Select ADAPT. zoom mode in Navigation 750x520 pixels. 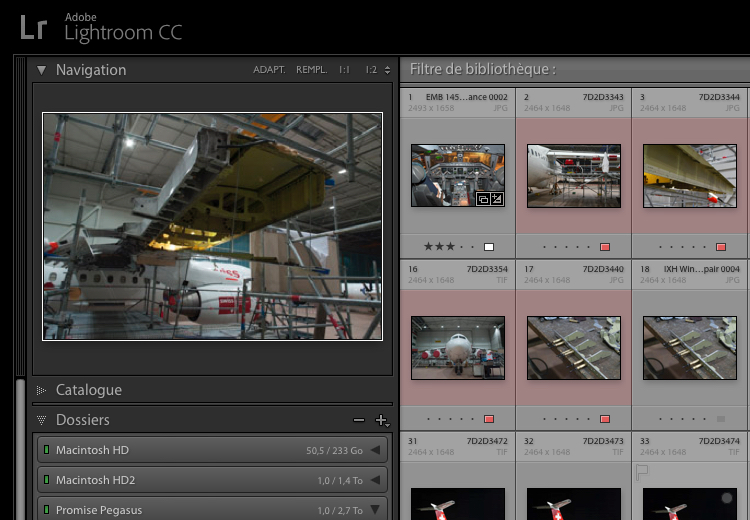click(269, 70)
